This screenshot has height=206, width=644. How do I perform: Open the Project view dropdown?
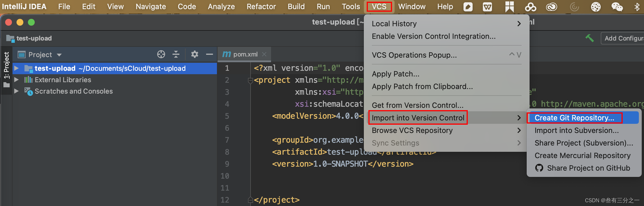59,55
